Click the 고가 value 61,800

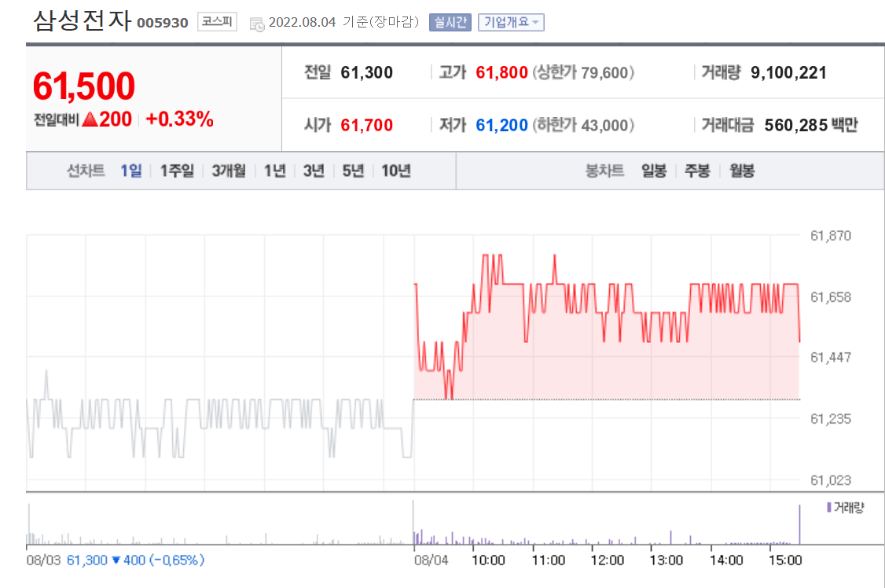click(501, 73)
